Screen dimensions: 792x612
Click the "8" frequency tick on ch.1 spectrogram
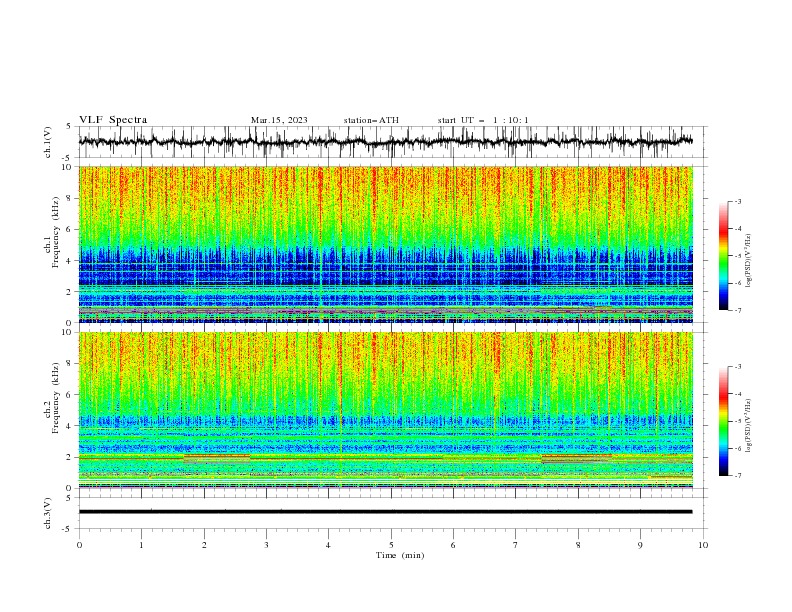[x=69, y=198]
